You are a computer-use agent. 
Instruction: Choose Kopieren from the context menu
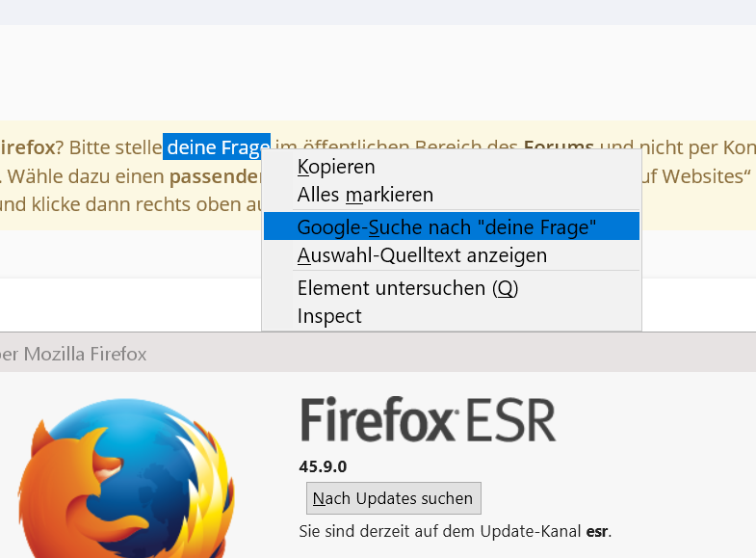(336, 167)
